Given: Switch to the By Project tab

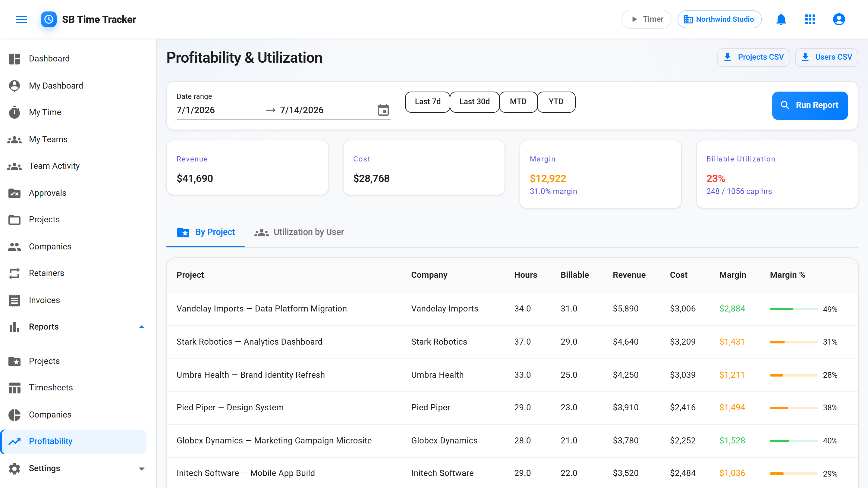Looking at the screenshot, I should pos(206,232).
